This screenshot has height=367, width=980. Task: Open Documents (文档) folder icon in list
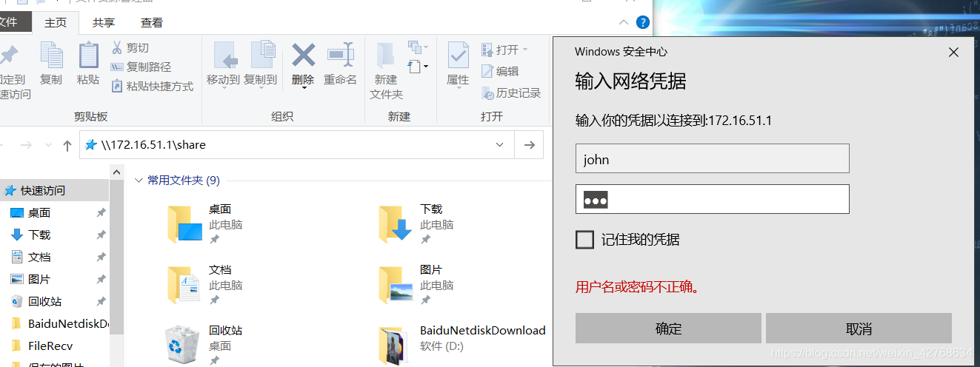pos(184,285)
